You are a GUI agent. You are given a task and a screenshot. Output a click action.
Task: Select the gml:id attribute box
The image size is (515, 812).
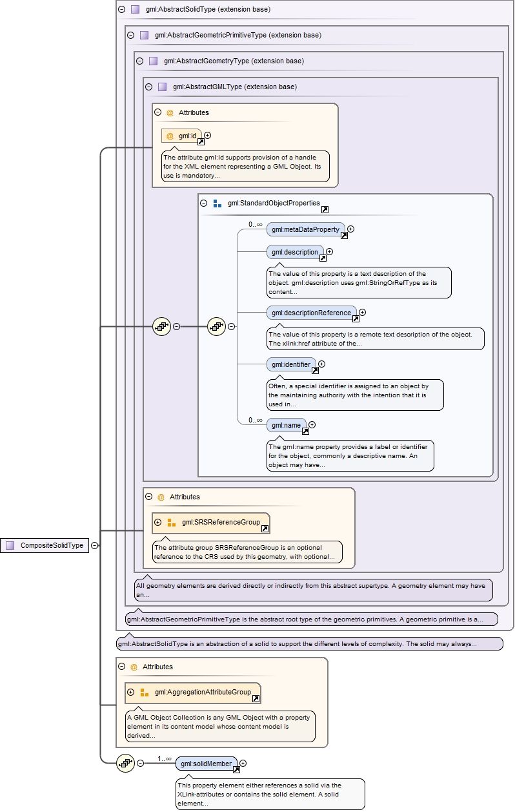tap(181, 136)
